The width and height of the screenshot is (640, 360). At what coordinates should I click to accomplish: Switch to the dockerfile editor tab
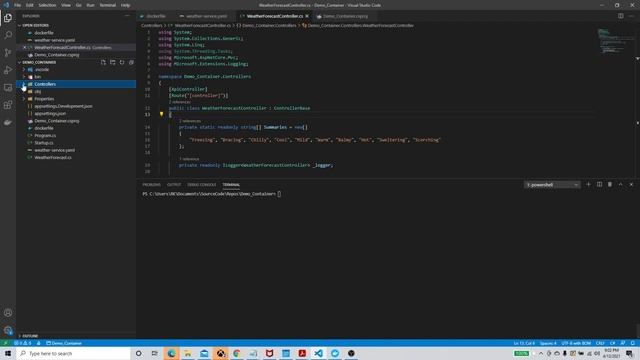(156, 16)
